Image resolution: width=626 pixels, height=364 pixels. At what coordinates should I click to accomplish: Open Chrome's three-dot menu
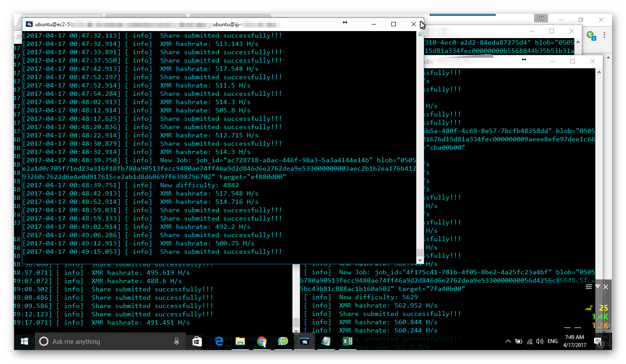[x=605, y=35]
